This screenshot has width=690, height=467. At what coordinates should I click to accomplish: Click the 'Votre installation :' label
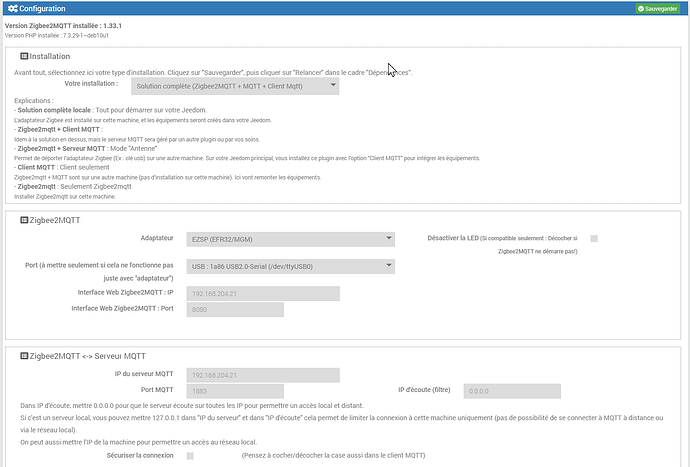tap(91, 83)
